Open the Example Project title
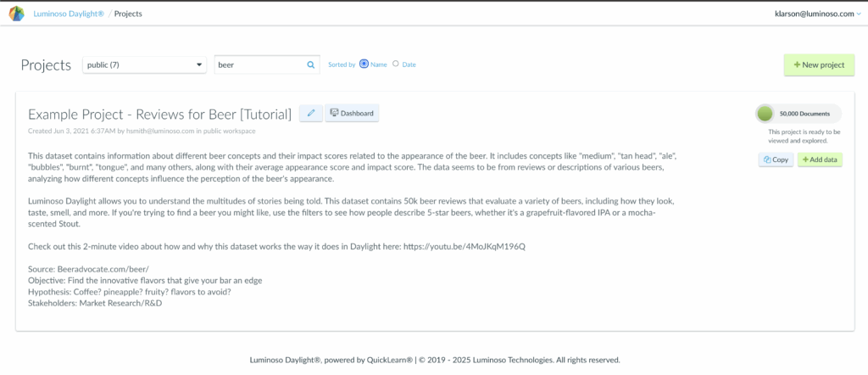 [159, 114]
